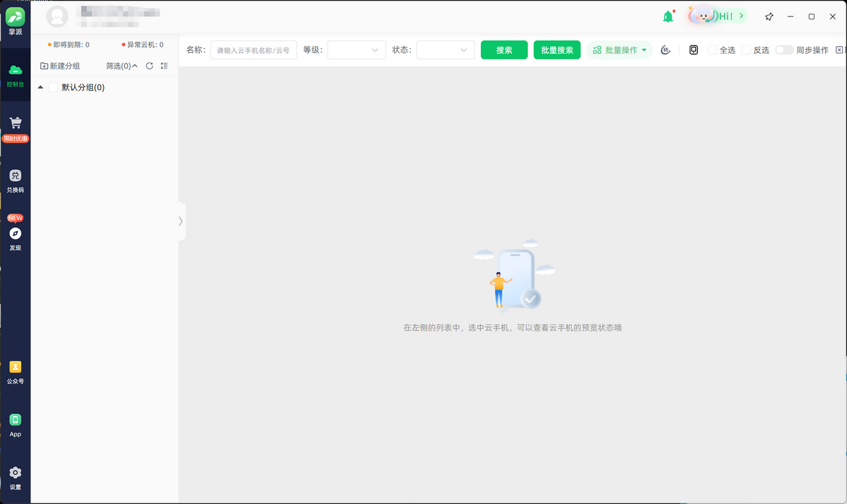Open the 等级 level dropdown
The height and width of the screenshot is (504, 847).
[x=356, y=50]
